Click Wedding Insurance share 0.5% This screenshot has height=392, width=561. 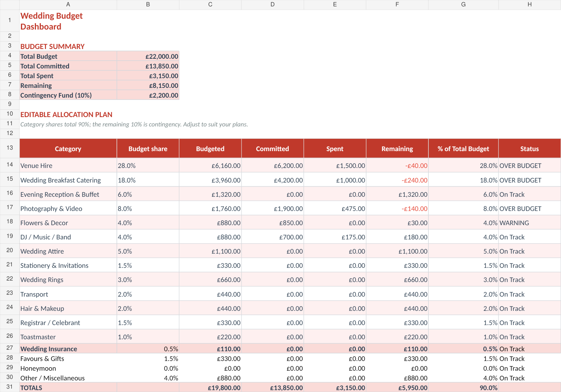click(148, 349)
